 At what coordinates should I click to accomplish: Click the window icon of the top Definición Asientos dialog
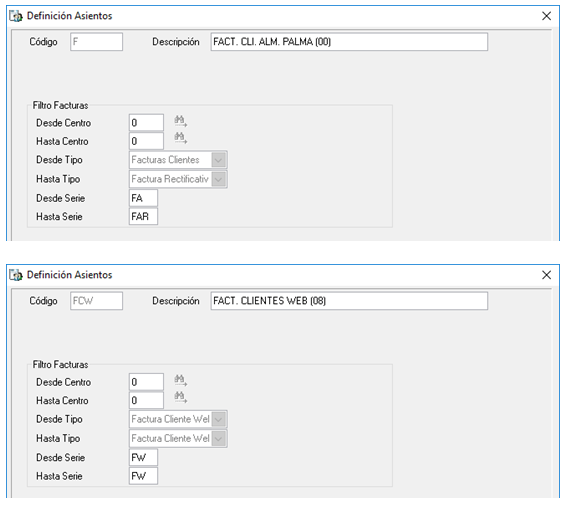pos(16,16)
